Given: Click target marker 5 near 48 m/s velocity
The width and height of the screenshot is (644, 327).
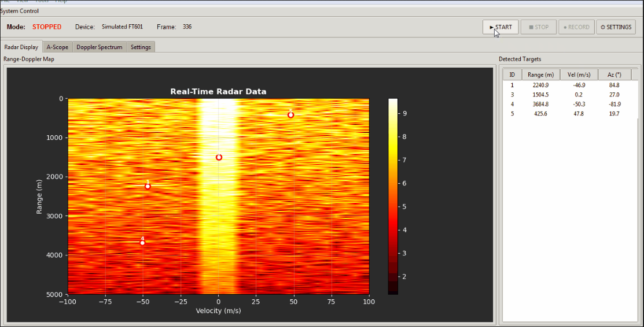Looking at the screenshot, I should [290, 115].
